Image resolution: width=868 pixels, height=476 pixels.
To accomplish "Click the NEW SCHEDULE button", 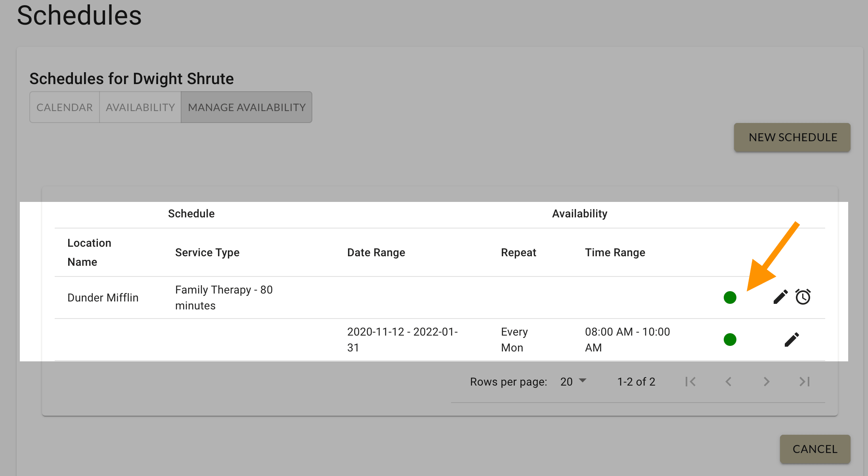I will tap(792, 137).
